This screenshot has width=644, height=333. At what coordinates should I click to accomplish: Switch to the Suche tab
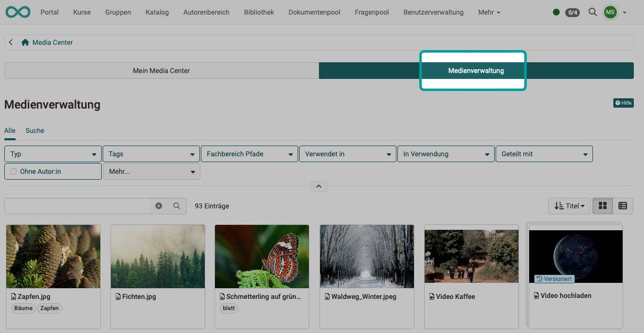click(x=35, y=130)
